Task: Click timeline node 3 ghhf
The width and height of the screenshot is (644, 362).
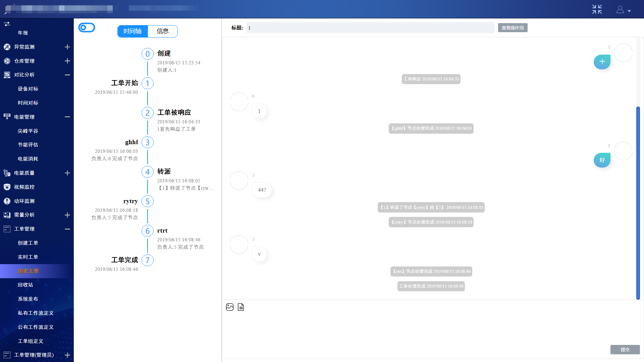Action: tap(148, 142)
